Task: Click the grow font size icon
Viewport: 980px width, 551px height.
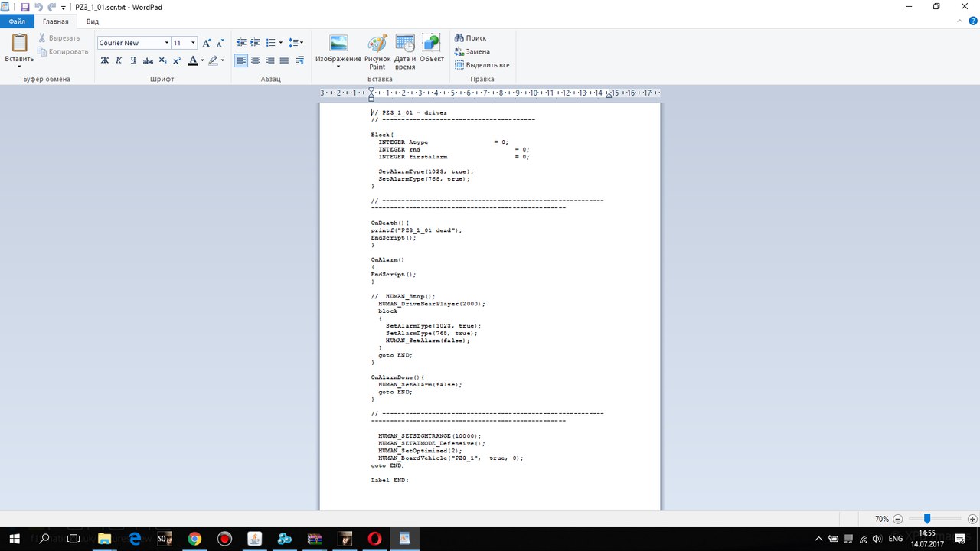Action: (207, 43)
